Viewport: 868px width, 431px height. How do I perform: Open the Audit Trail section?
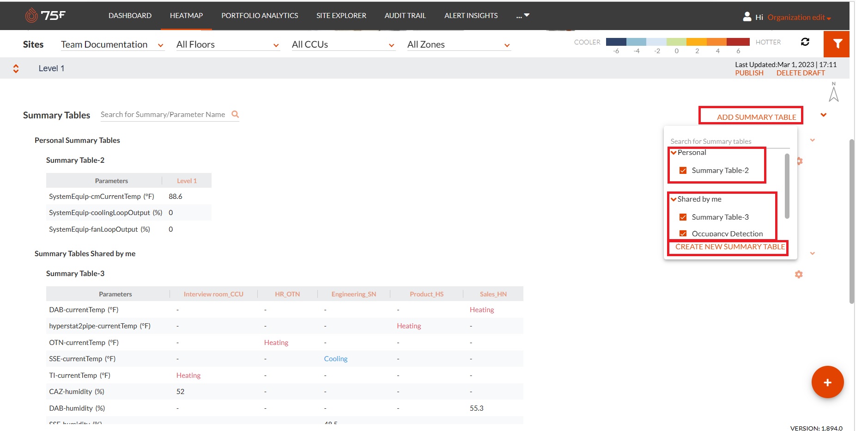point(405,15)
